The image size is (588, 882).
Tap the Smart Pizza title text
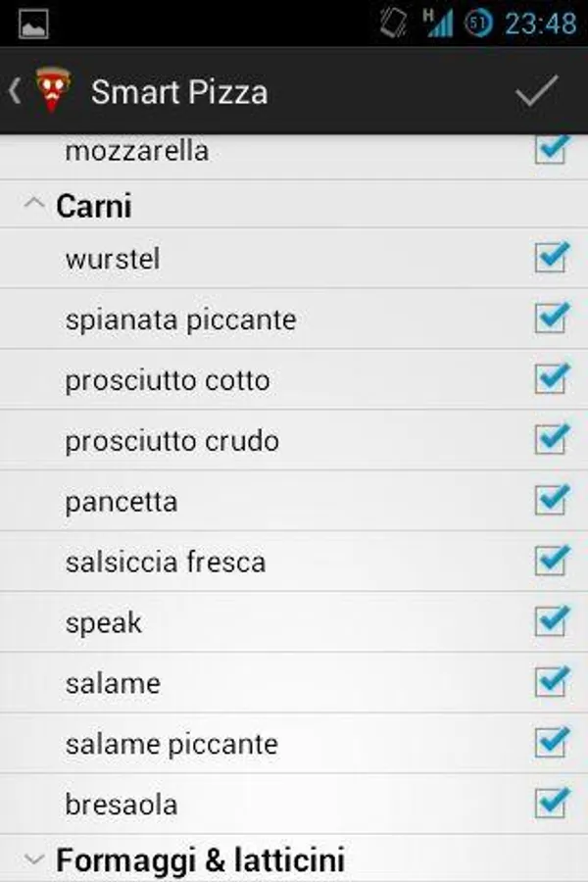[179, 92]
